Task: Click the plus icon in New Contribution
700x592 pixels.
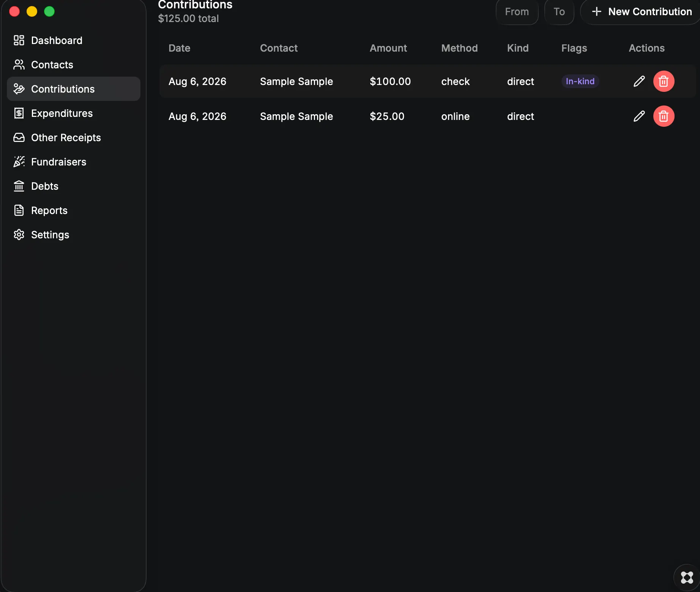Action: tap(597, 12)
